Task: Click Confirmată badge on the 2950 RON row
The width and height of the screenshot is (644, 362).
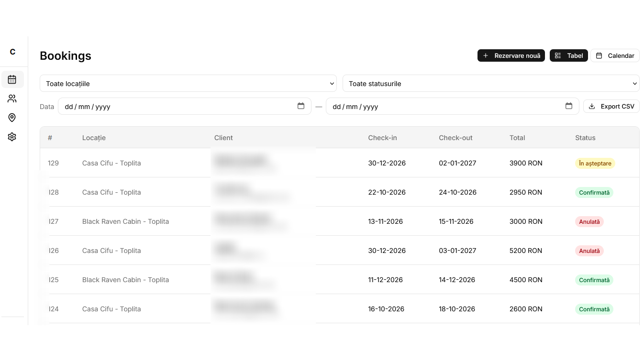Action: pos(594,192)
